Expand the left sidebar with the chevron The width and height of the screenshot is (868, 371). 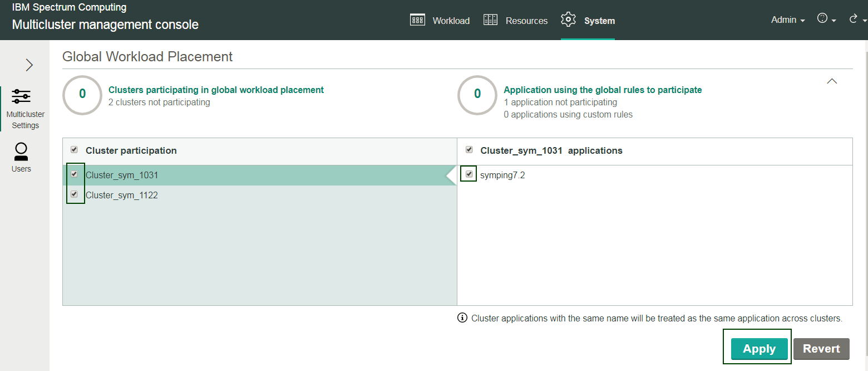29,65
